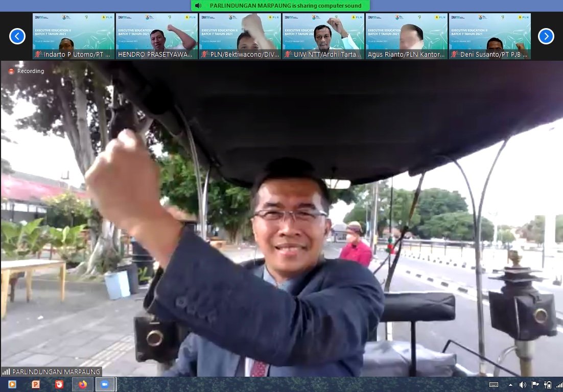Click the red Recording indicator icon
The width and height of the screenshot is (563, 392).
tap(11, 71)
